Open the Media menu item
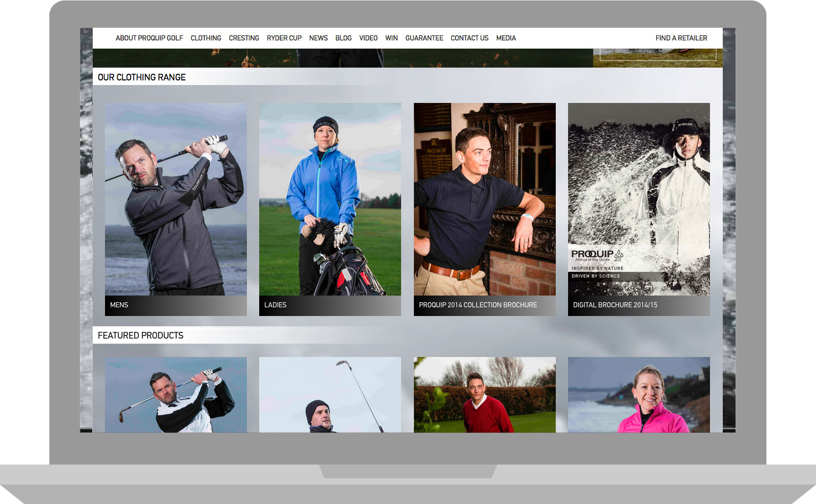 (x=506, y=38)
